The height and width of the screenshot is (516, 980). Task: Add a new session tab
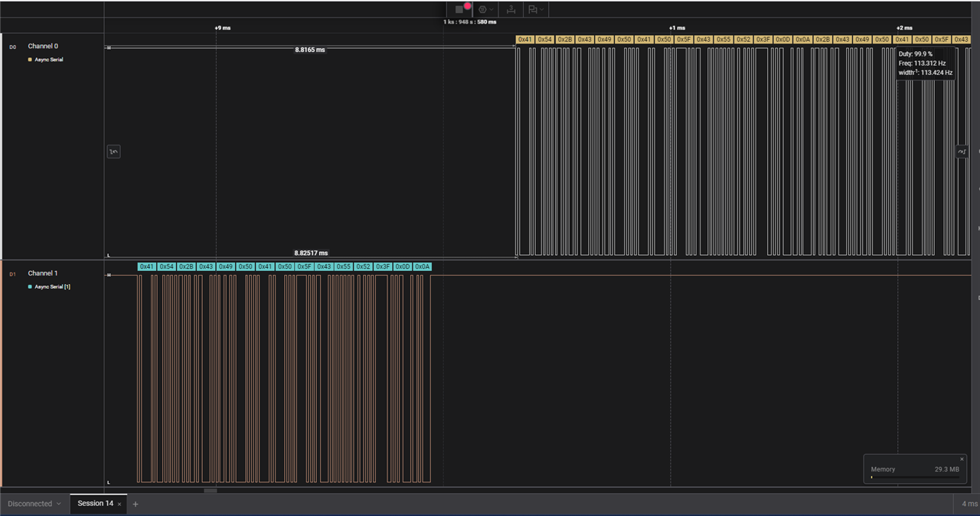pyautogui.click(x=136, y=504)
